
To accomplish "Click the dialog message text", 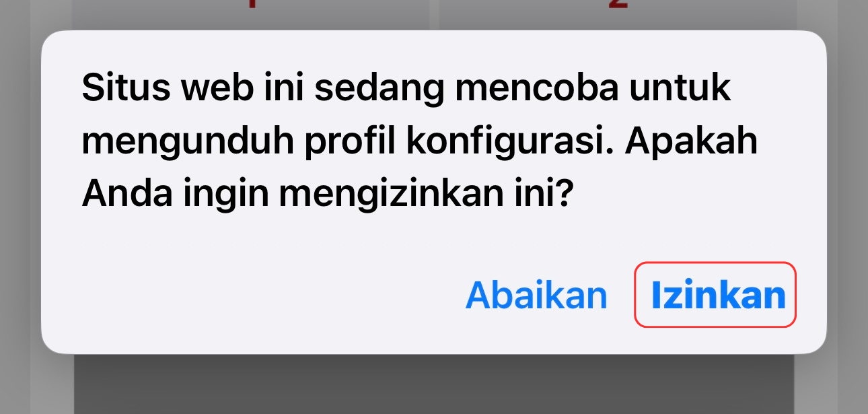I will coord(420,142).
